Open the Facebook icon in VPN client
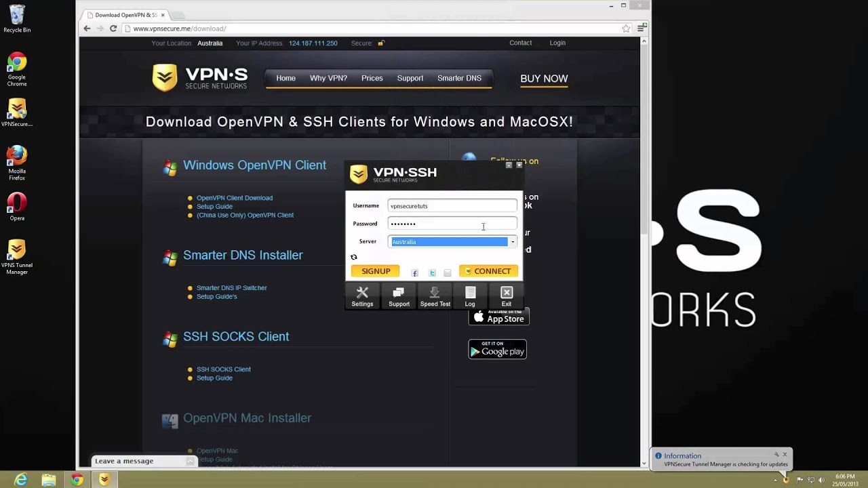 click(x=415, y=272)
